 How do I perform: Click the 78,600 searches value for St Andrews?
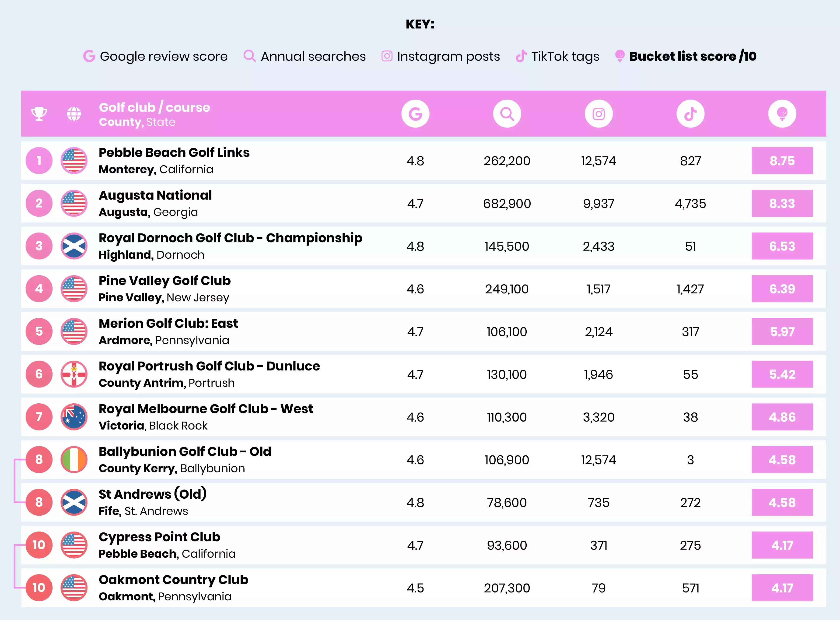(507, 503)
